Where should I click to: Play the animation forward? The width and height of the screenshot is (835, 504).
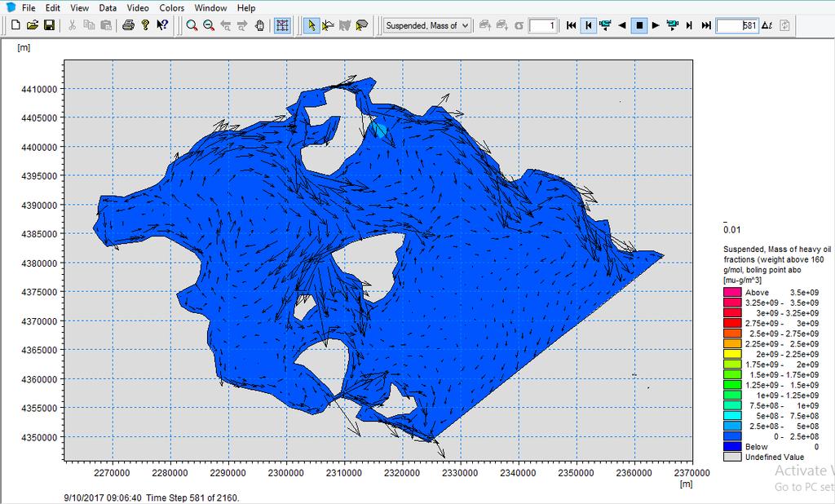656,25
